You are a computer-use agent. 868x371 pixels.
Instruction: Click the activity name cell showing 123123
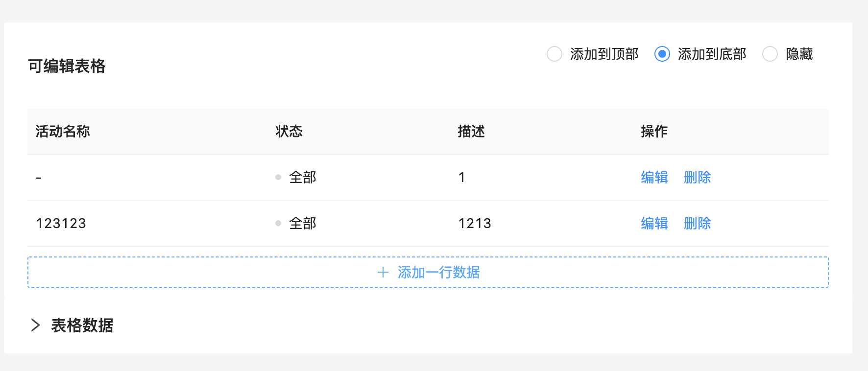click(61, 223)
